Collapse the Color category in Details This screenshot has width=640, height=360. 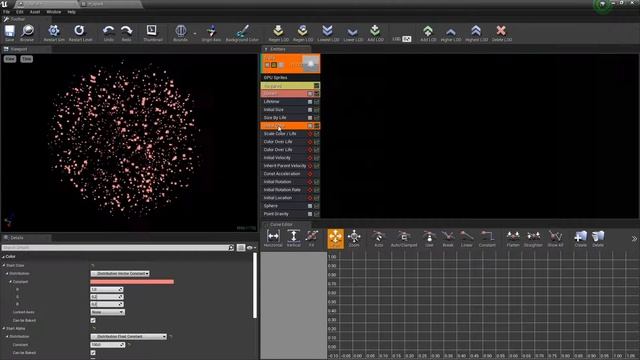[3, 257]
